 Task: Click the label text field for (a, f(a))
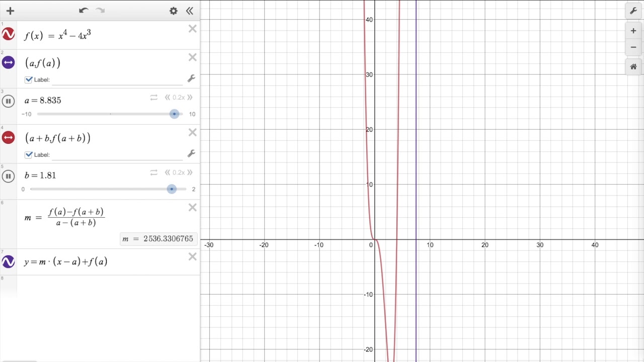point(117,79)
